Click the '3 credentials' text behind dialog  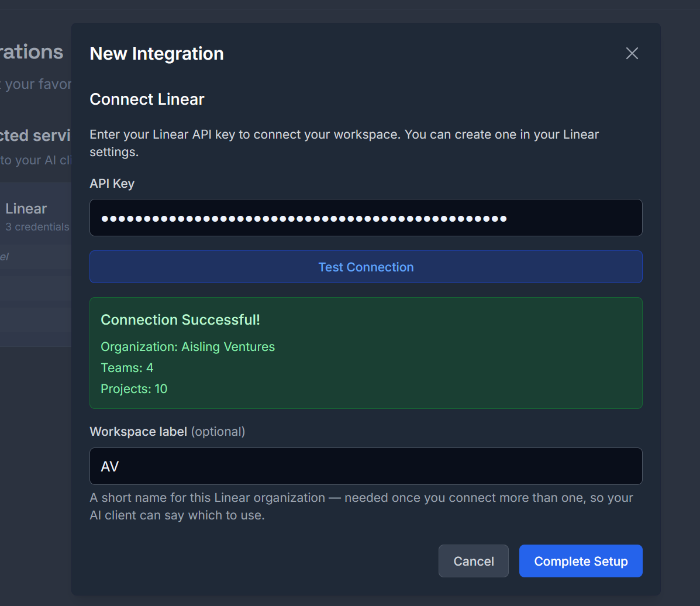[x=37, y=227]
